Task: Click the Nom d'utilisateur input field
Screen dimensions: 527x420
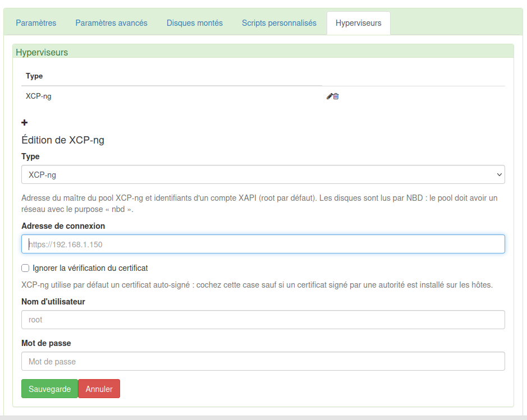Action: point(263,320)
